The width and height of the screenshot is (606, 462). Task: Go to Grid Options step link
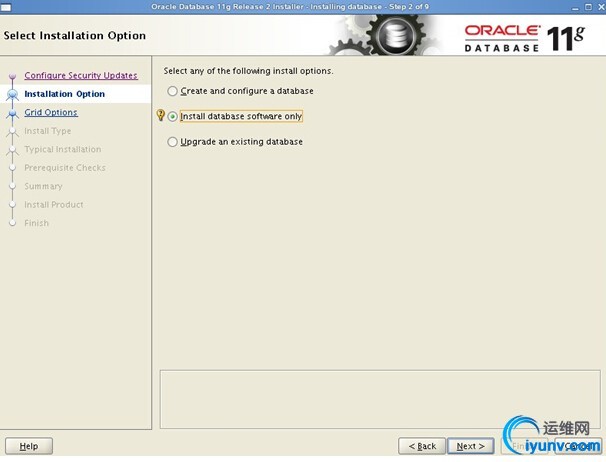(x=51, y=113)
